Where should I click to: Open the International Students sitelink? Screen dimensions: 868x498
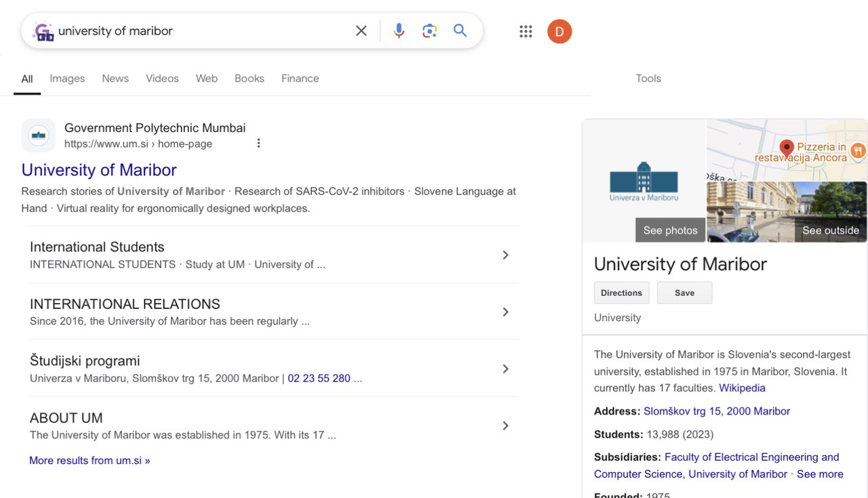(97, 247)
